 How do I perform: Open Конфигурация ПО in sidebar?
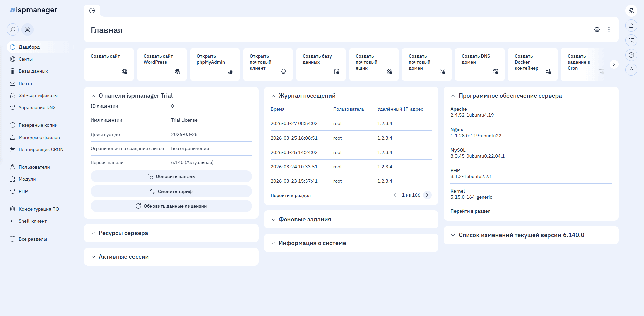38,209
